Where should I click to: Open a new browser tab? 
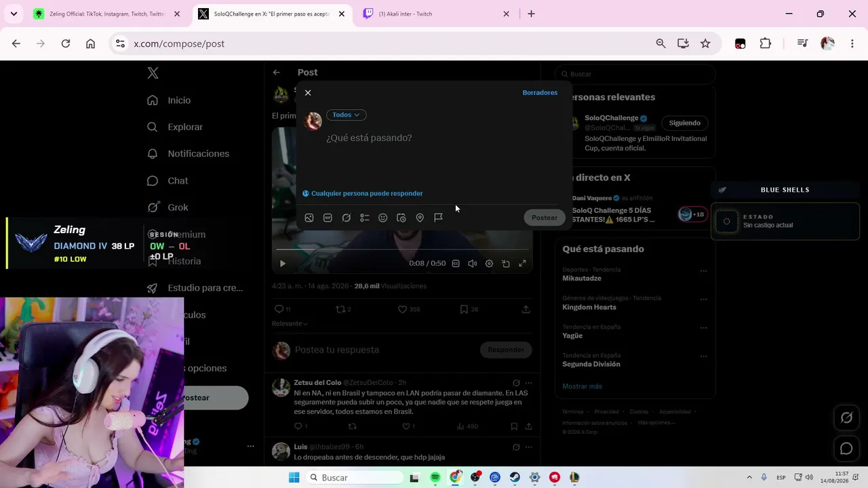tap(531, 14)
